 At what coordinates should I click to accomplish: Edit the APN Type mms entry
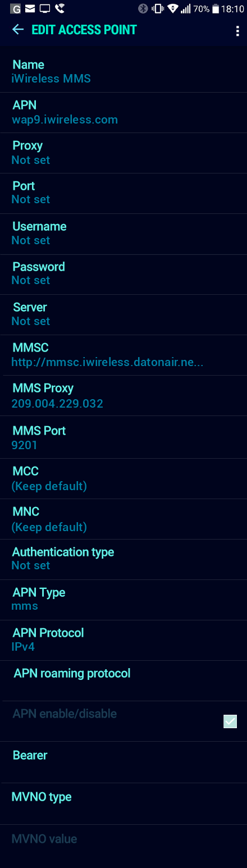124,600
